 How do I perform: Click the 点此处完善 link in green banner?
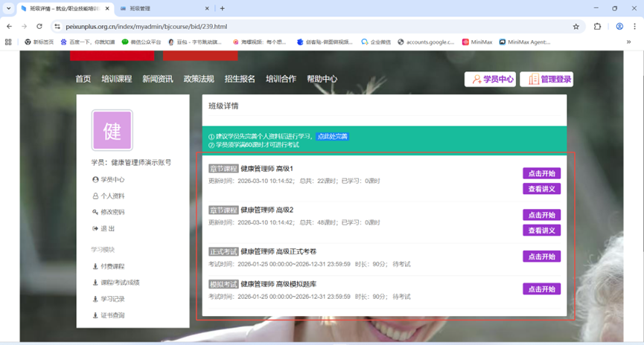pos(332,137)
